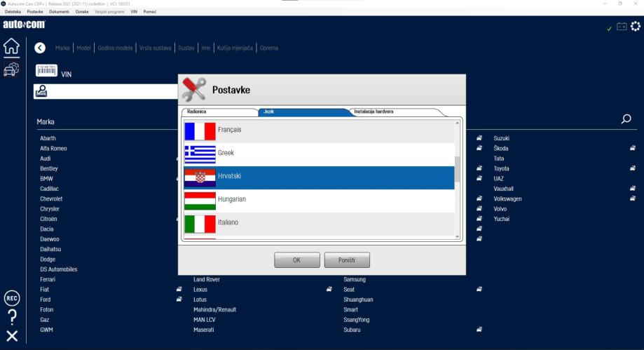Open the VIN menu
644x350 pixels.
coord(134,12)
